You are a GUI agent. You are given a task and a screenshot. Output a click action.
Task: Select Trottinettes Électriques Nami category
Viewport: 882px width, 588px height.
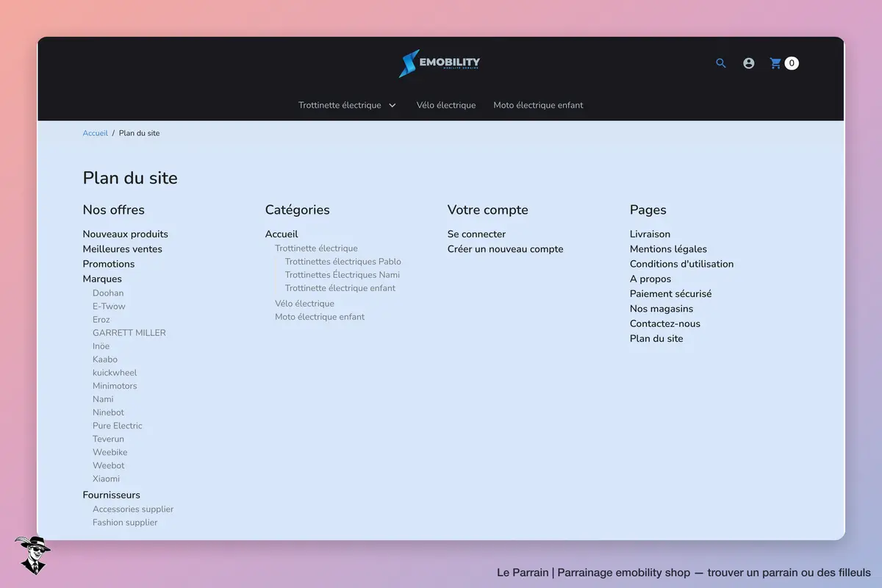(x=343, y=275)
